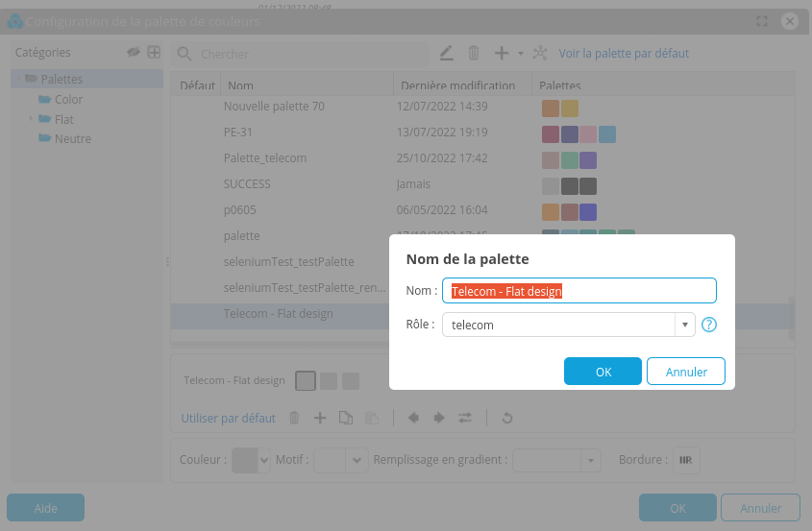The width and height of the screenshot is (812, 531).
Task: Select the SUCCESS palette row
Action: click(x=480, y=184)
